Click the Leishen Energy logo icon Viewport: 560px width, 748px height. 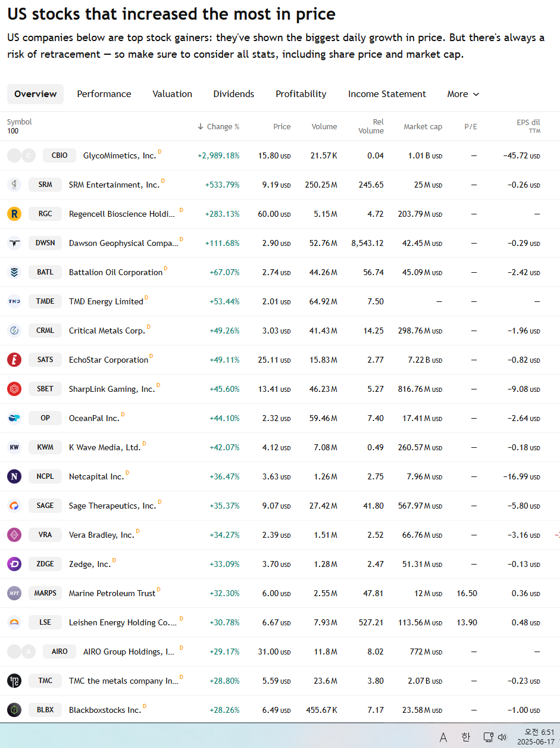click(x=14, y=622)
